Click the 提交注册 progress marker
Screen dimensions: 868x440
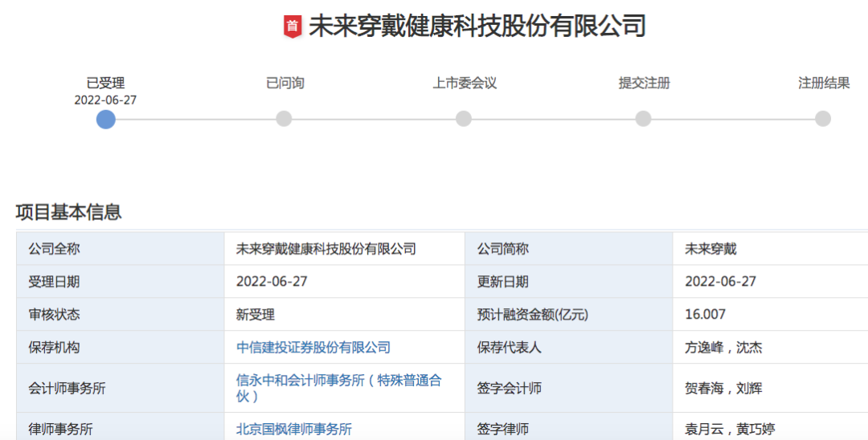coord(643,118)
